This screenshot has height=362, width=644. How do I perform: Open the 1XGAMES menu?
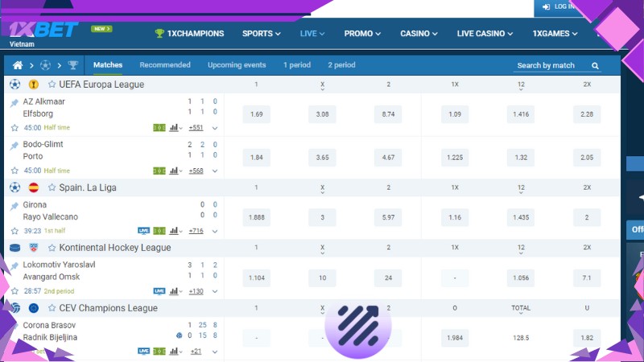click(555, 34)
